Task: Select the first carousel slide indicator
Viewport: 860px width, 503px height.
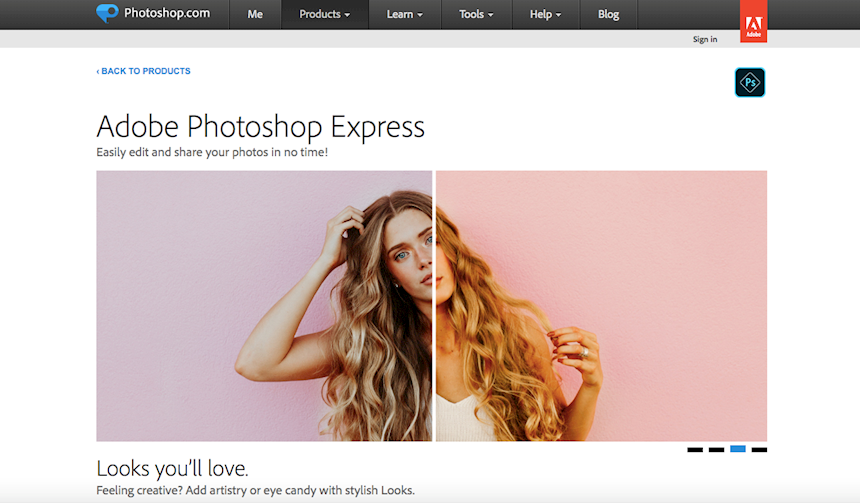Action: point(695,450)
